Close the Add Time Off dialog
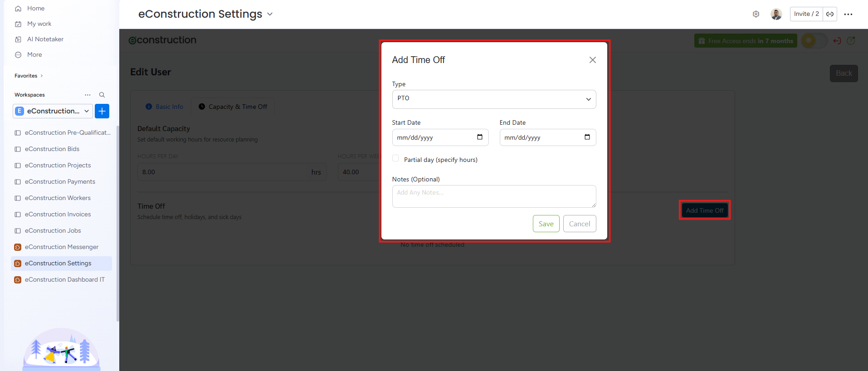 click(592, 60)
